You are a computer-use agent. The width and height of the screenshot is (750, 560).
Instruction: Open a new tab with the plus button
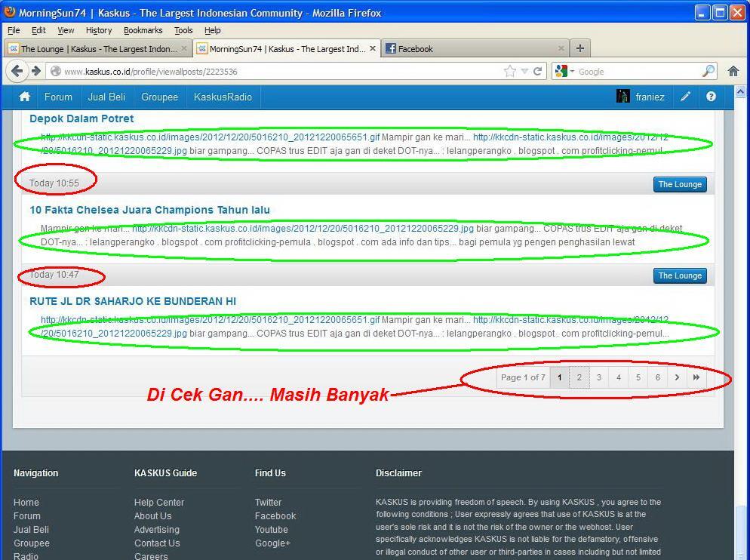(x=580, y=48)
